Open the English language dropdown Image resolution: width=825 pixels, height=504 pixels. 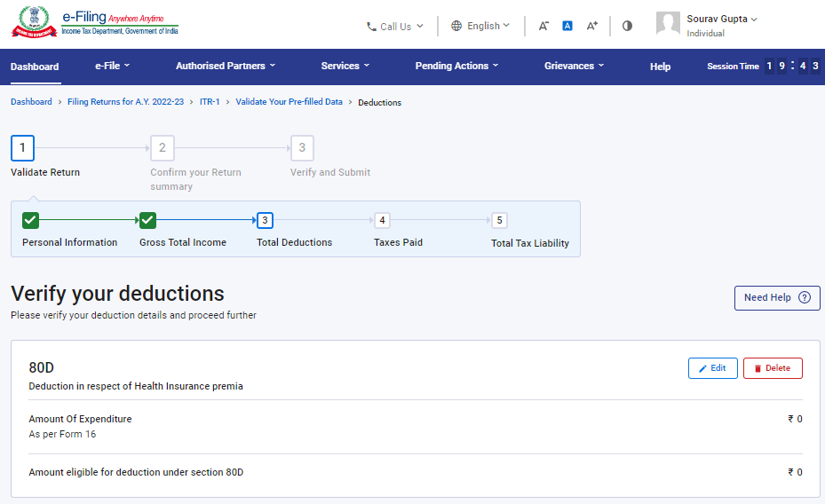(x=480, y=26)
